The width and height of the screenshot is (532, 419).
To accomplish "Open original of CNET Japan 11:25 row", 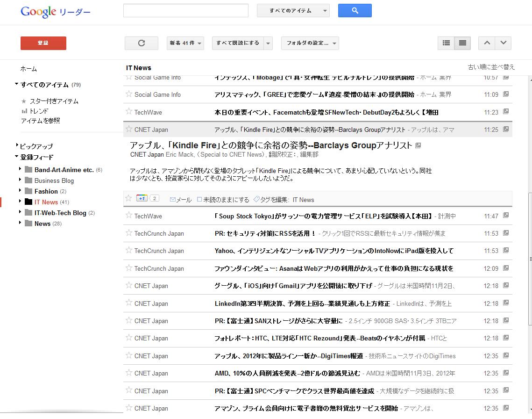I will [x=506, y=129].
